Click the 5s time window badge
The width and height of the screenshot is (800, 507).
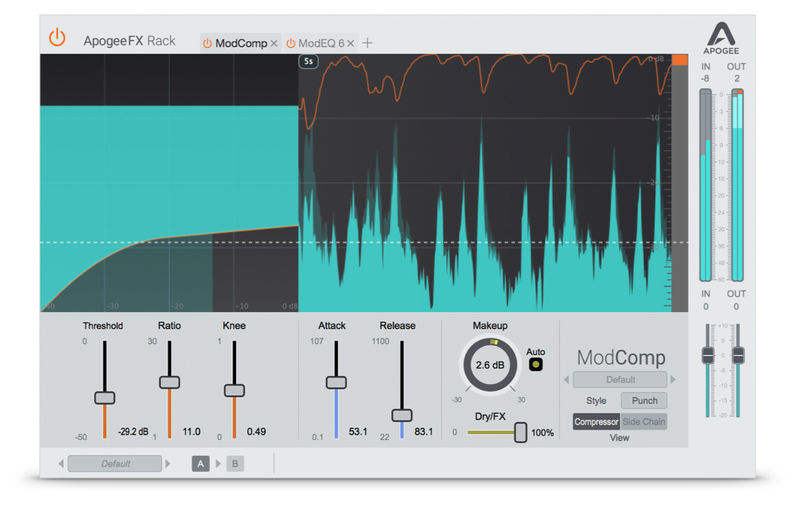(x=308, y=61)
